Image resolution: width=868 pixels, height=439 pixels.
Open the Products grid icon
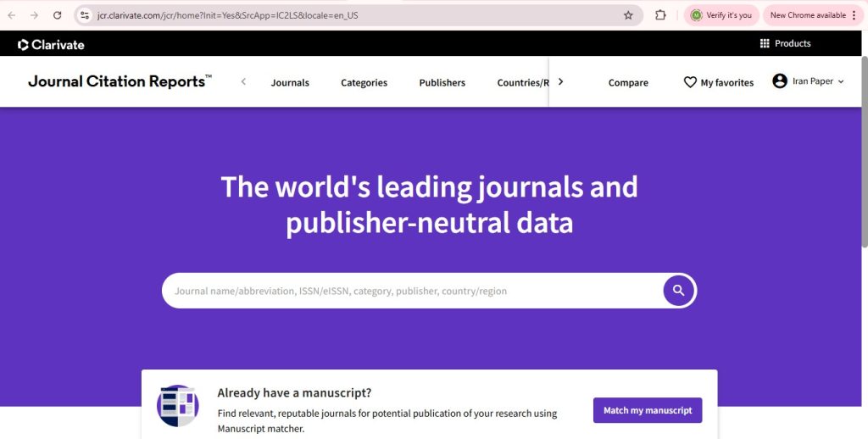765,43
